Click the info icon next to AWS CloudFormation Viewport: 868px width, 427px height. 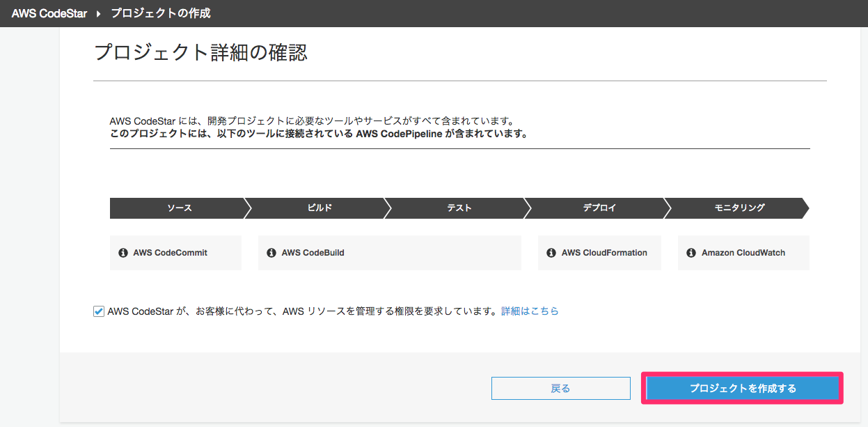pyautogui.click(x=551, y=253)
